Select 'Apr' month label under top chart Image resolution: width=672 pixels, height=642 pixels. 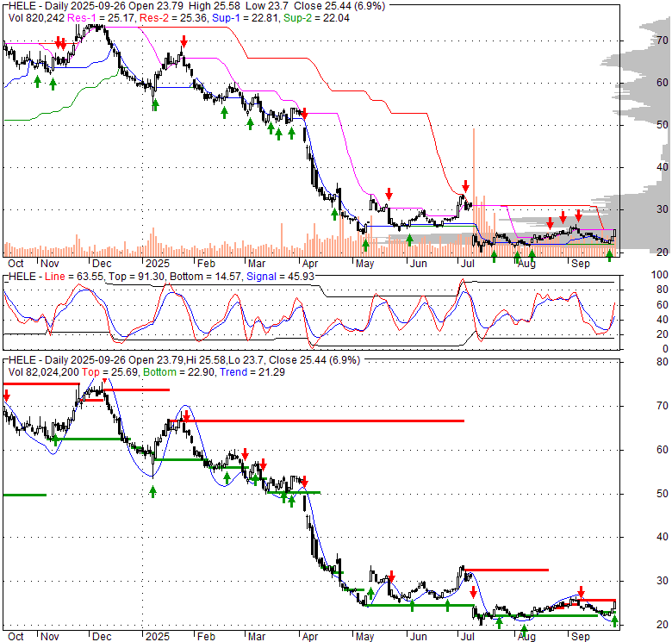tap(310, 264)
